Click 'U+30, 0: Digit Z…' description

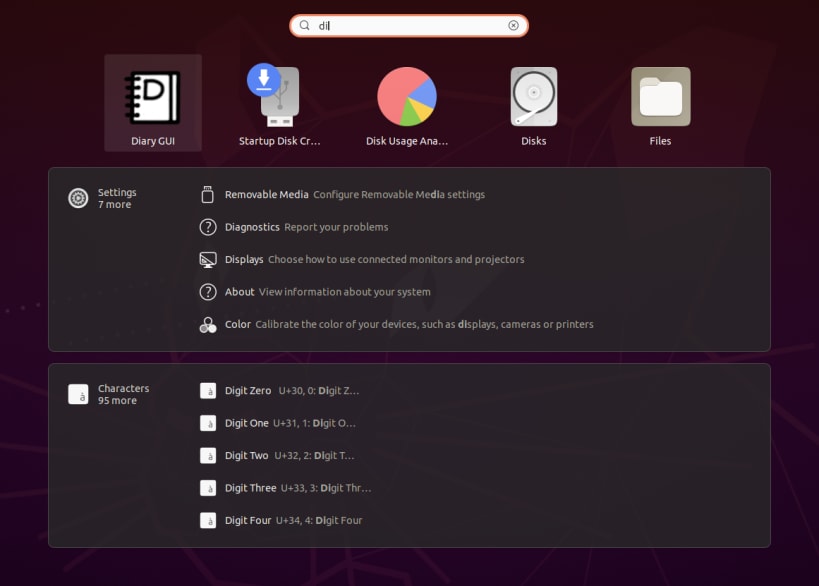[319, 391]
